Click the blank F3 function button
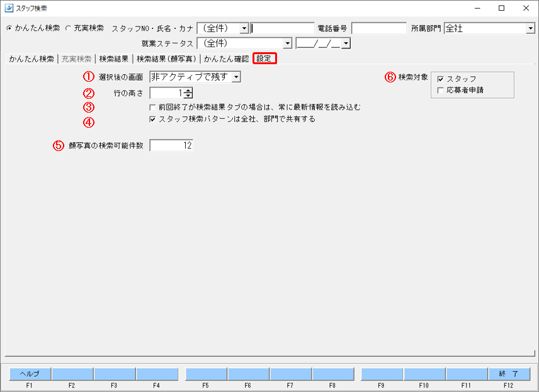 115,374
